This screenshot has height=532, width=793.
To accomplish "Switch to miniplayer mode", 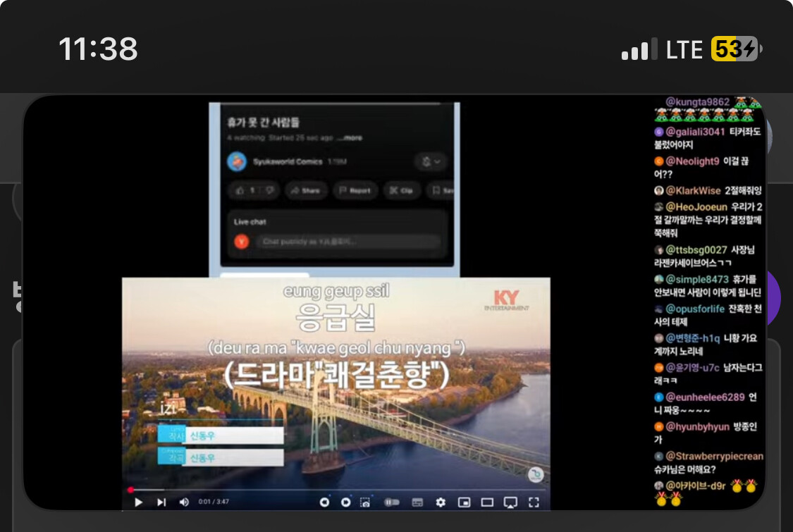I will point(464,502).
